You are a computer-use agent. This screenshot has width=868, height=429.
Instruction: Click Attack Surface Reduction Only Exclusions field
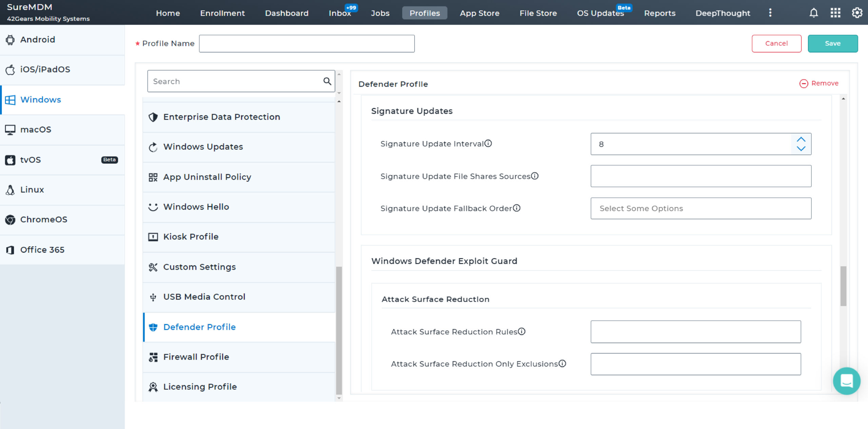[696, 364]
